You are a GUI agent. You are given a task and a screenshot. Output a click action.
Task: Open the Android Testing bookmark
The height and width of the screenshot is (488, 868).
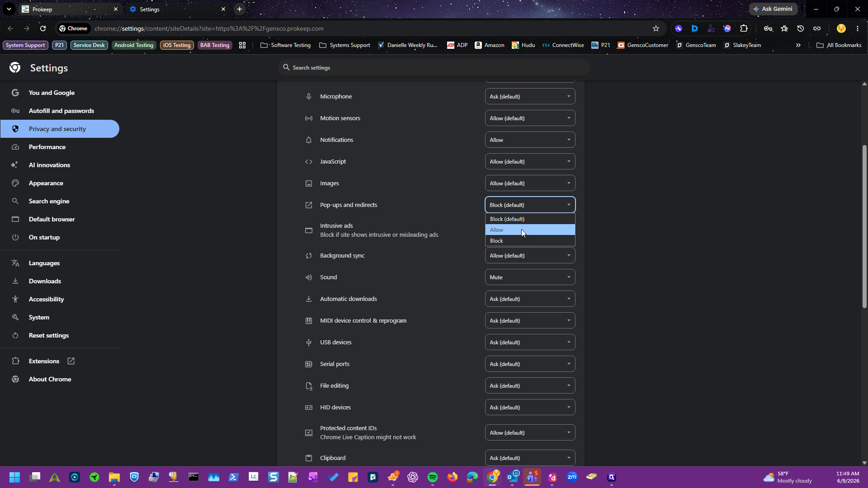coord(134,45)
